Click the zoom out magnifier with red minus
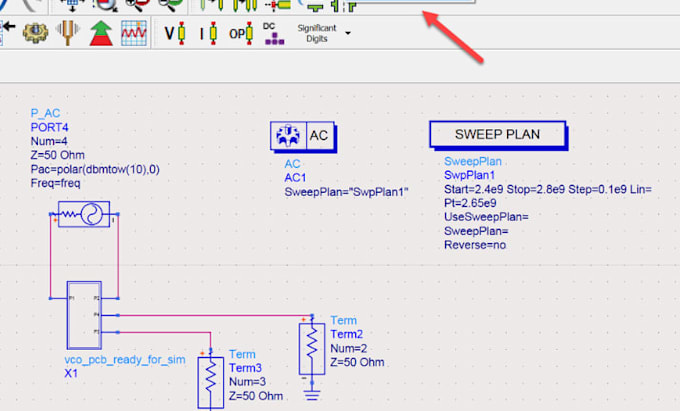The width and height of the screenshot is (680, 411). coord(137,5)
